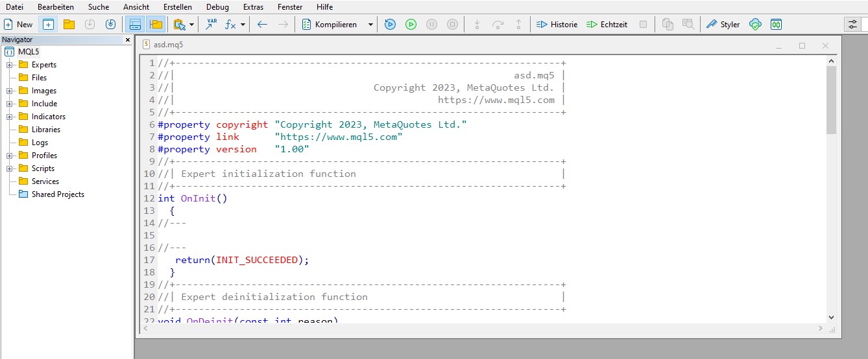This screenshot has width=868, height=359.
Task: Open the Fenster menu
Action: 289,6
